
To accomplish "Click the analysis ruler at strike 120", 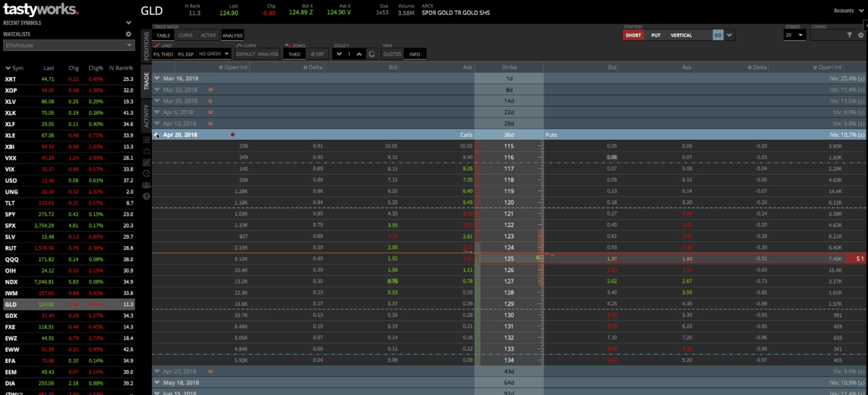I will [541, 202].
